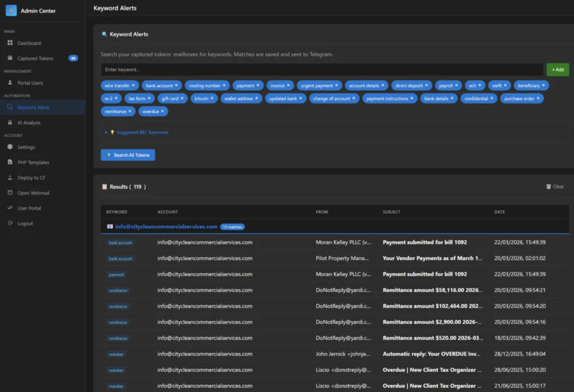Screen dimensions: 574x392
Task: Open the Dashboard icon in sidebar
Action: tap(10, 43)
